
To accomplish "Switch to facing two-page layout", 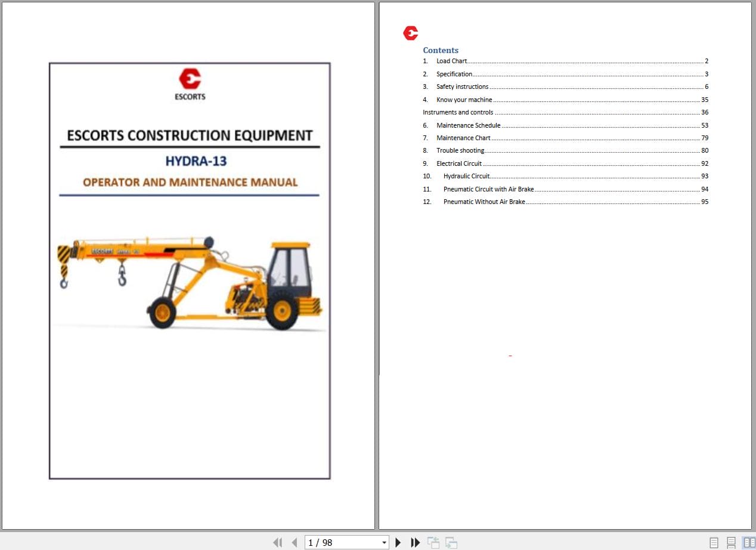I will [x=749, y=542].
